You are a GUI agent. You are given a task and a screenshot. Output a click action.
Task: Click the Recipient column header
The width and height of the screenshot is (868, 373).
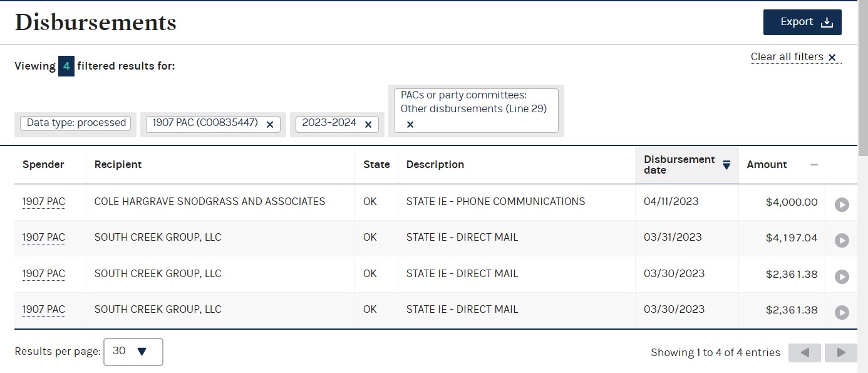coord(118,165)
